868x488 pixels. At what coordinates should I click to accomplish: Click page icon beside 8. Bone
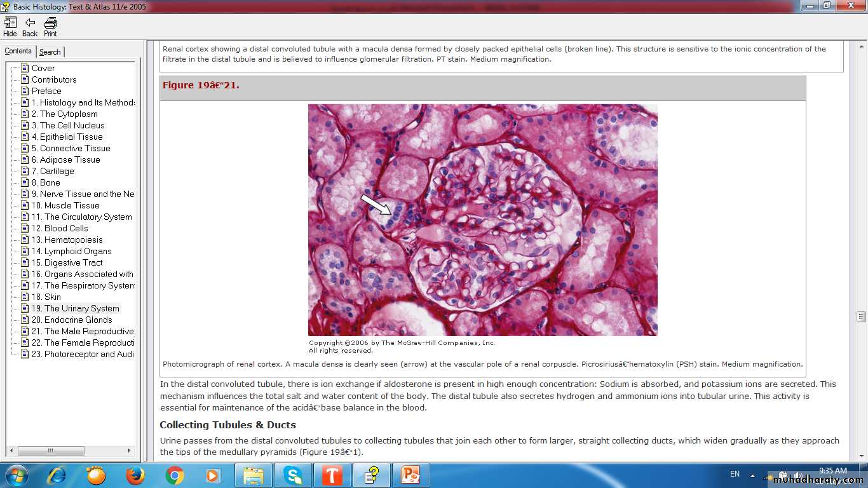(25, 182)
